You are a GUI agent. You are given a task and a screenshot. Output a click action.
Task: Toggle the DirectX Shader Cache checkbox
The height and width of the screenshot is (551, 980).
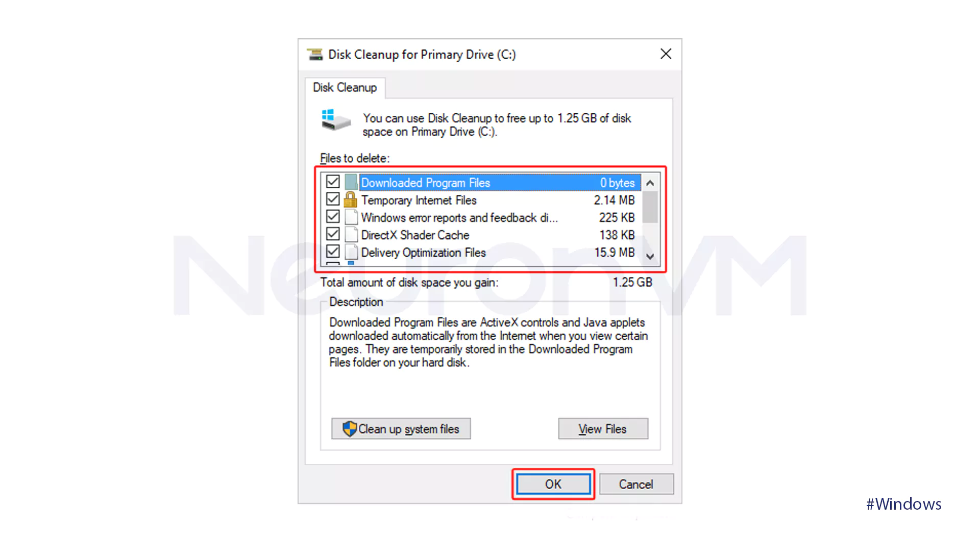coord(333,234)
